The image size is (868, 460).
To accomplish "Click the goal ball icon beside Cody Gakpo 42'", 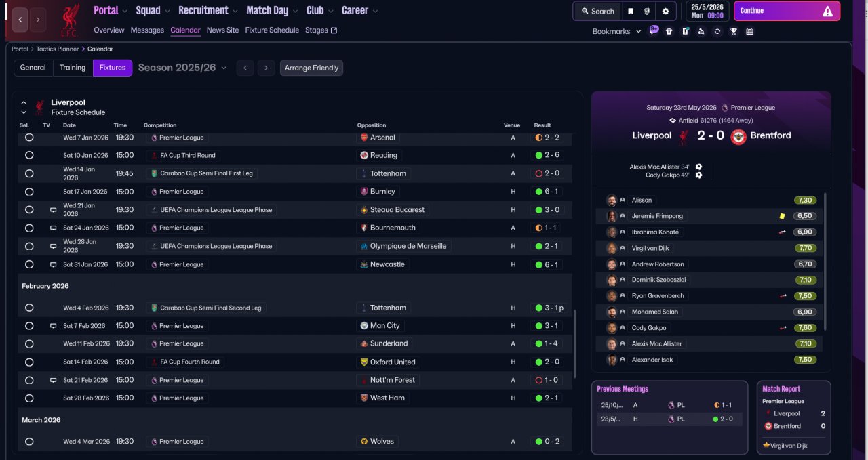I will (699, 175).
